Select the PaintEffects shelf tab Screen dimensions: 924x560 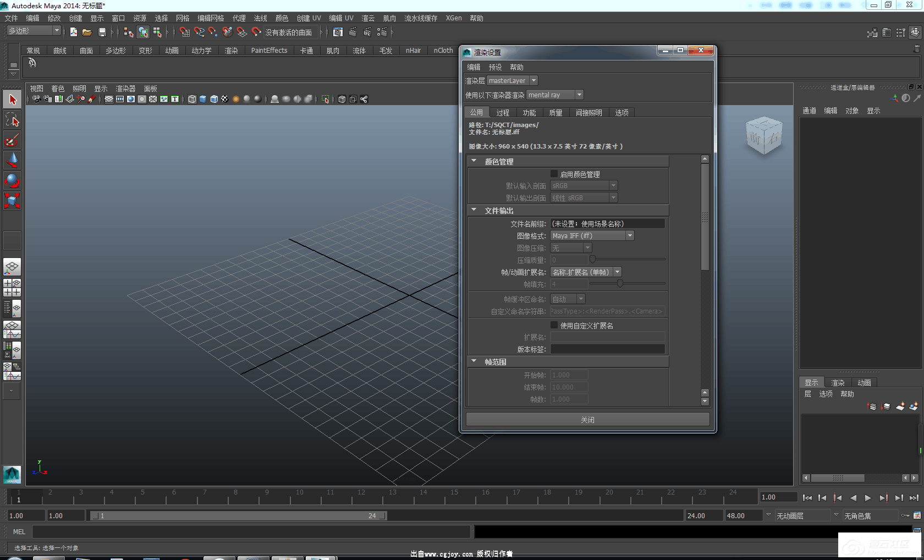coord(269,50)
